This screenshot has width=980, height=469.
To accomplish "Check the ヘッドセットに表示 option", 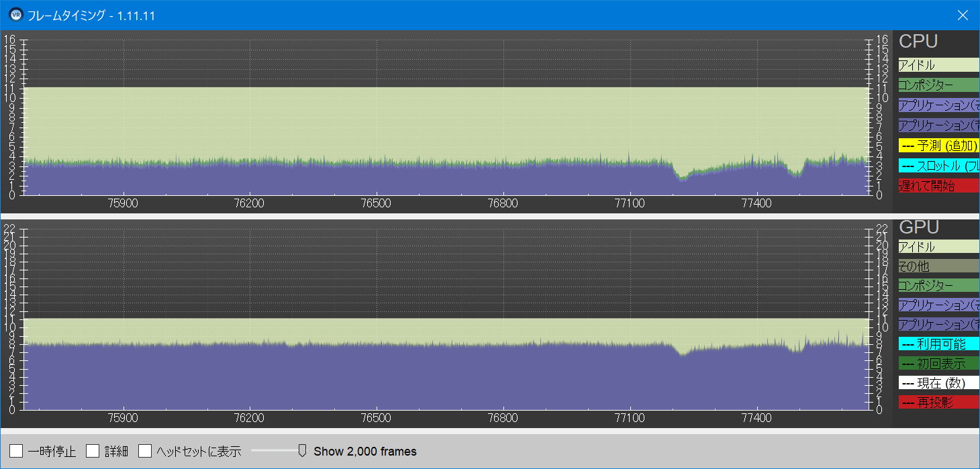I will pyautogui.click(x=145, y=451).
